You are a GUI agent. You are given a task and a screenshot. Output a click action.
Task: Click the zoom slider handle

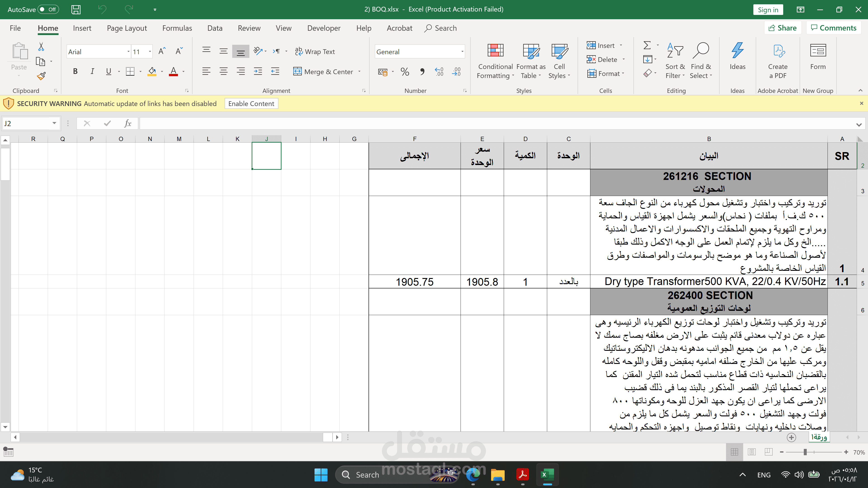805,452
